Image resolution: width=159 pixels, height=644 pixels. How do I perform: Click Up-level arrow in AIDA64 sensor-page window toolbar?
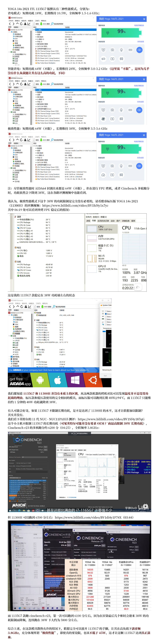[x=18, y=307]
